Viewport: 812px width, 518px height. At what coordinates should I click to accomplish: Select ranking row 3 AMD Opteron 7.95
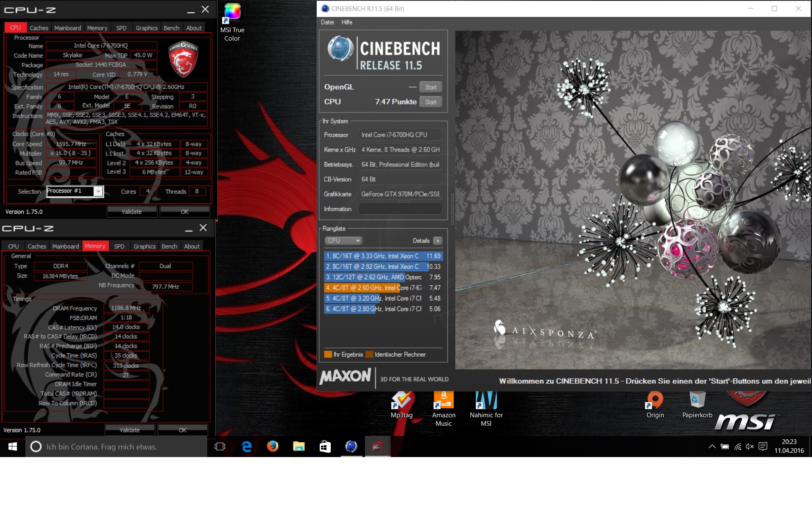[383, 277]
